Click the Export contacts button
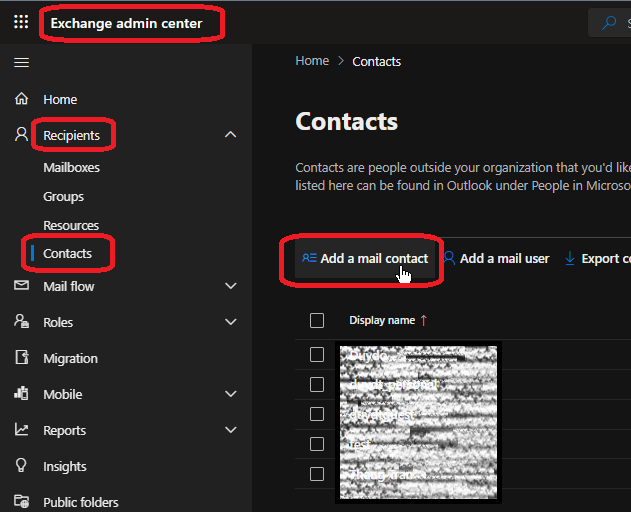The image size is (631, 512). click(598, 258)
